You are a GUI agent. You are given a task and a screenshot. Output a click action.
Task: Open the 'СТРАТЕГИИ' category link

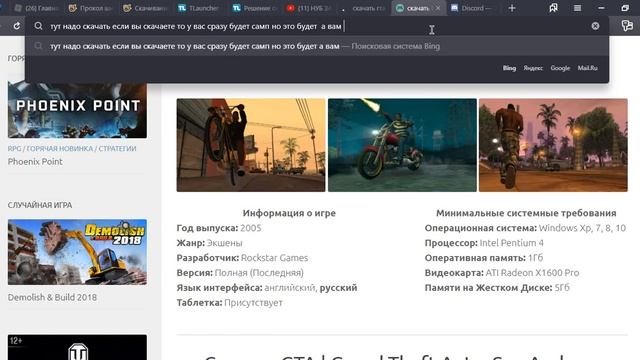tap(118, 149)
